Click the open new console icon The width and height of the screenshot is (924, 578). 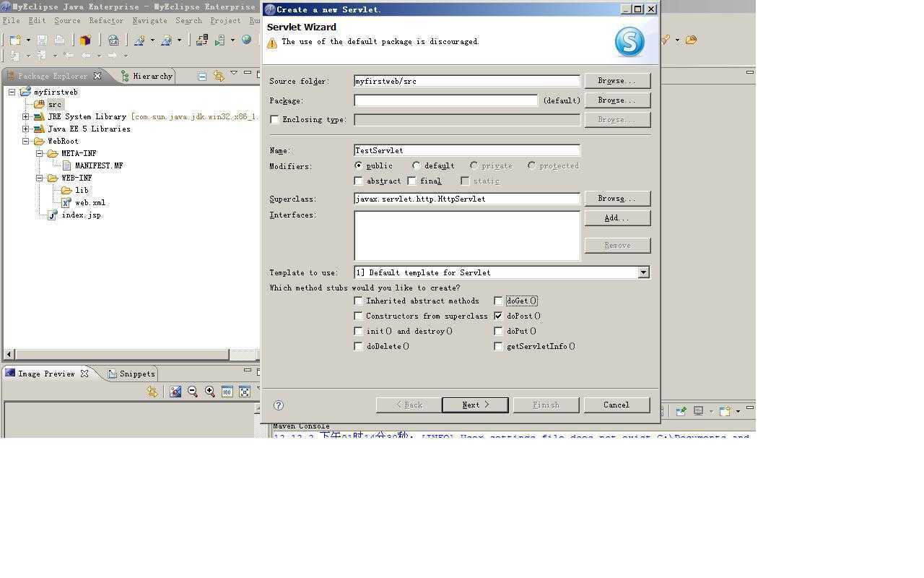click(725, 411)
